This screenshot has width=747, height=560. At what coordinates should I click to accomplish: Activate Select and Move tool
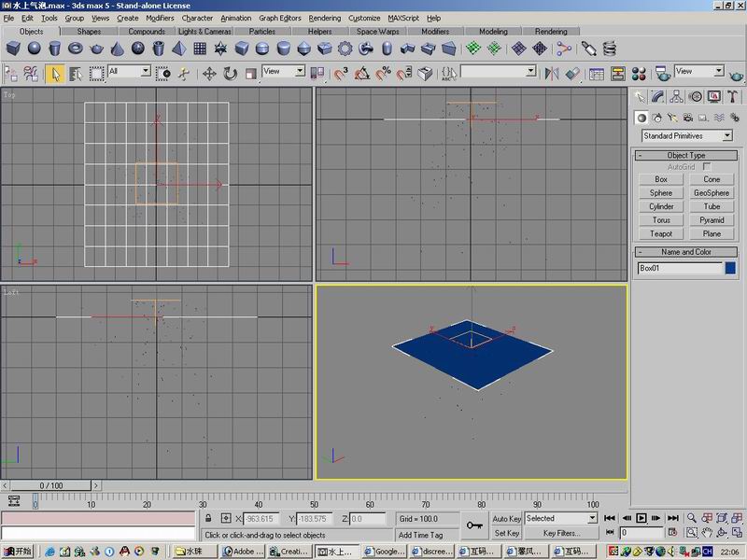[x=209, y=74]
